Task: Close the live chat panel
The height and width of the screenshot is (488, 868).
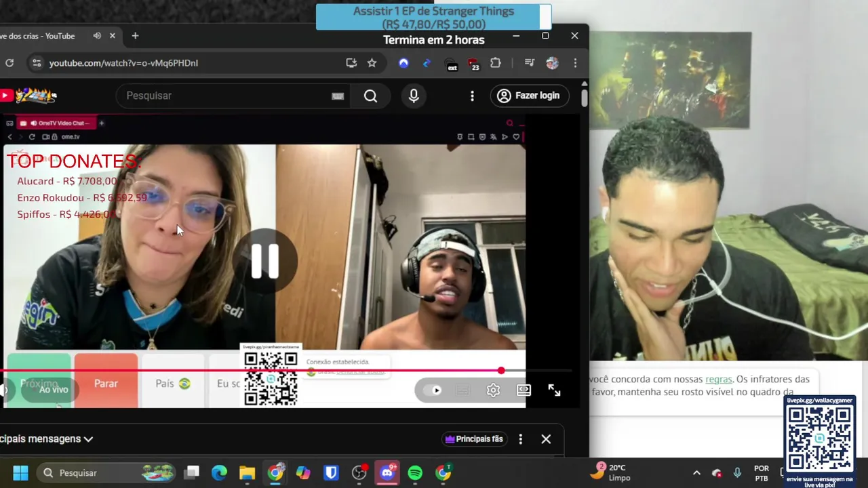Action: 546,439
